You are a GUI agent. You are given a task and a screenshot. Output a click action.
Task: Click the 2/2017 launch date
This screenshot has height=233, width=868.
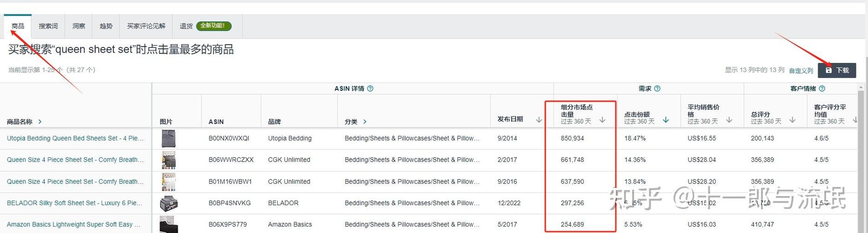(507, 160)
